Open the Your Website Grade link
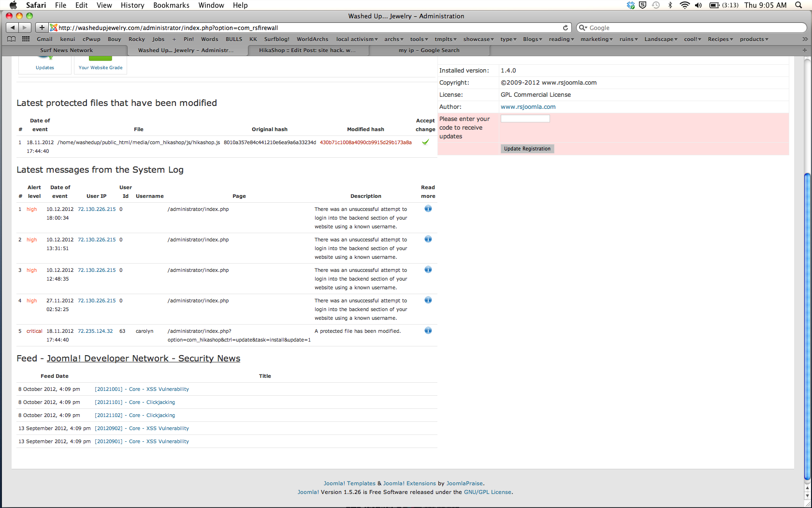The height and width of the screenshot is (508, 812). coord(101,67)
